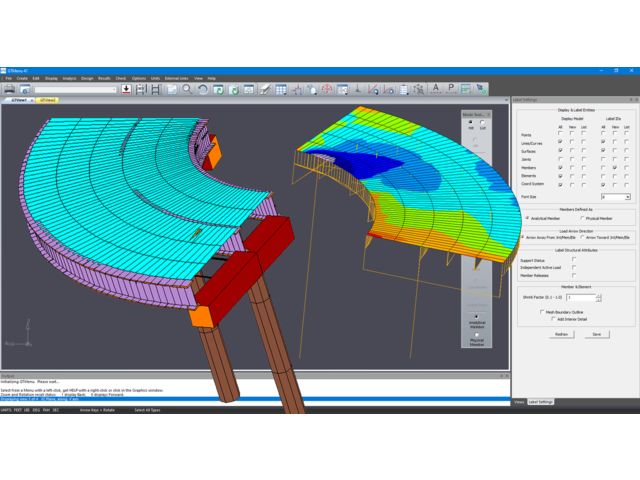Increase Shrink Factor with the spinner arrow

pos(599,295)
